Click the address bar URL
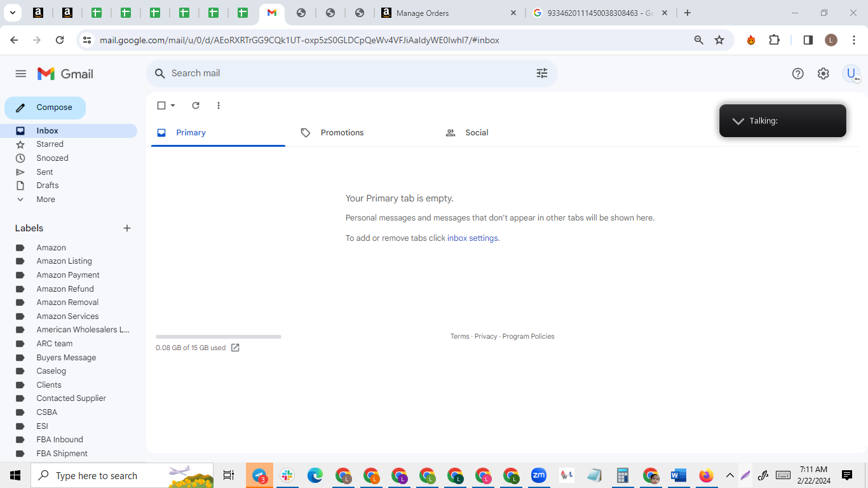This screenshot has height=488, width=868. [x=299, y=40]
